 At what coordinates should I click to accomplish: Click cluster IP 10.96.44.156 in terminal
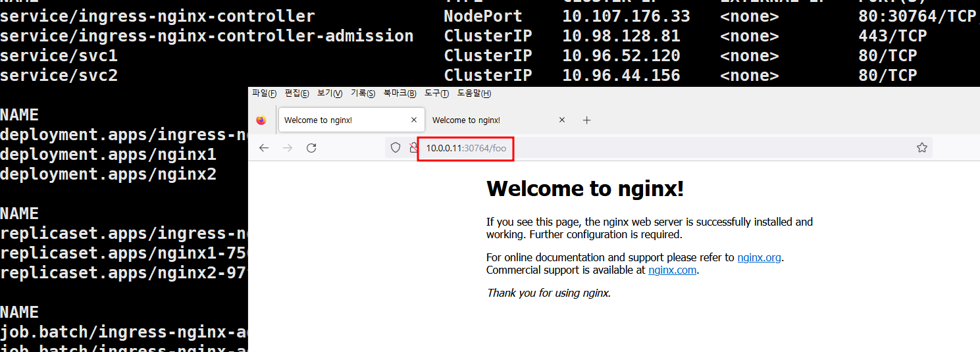(621, 76)
